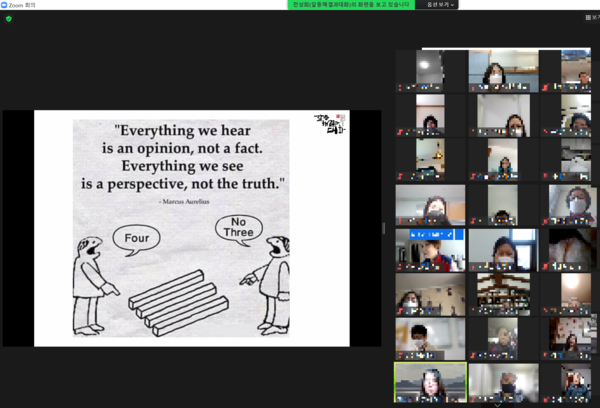Open the 보기 view menu at top right

[x=592, y=18]
